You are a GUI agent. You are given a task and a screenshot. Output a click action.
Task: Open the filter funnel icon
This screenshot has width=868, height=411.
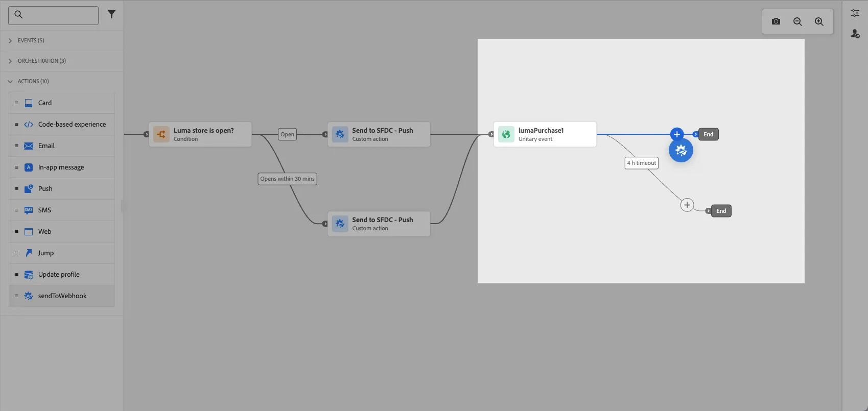pyautogui.click(x=111, y=14)
